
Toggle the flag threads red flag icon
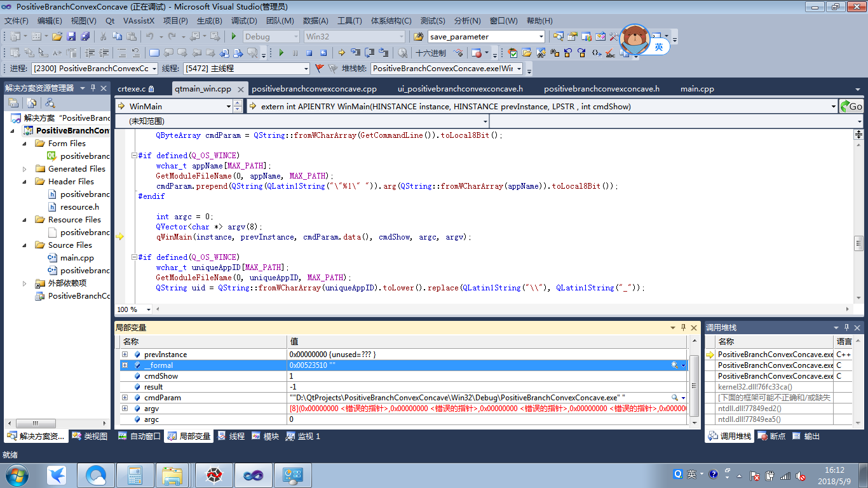(320, 68)
